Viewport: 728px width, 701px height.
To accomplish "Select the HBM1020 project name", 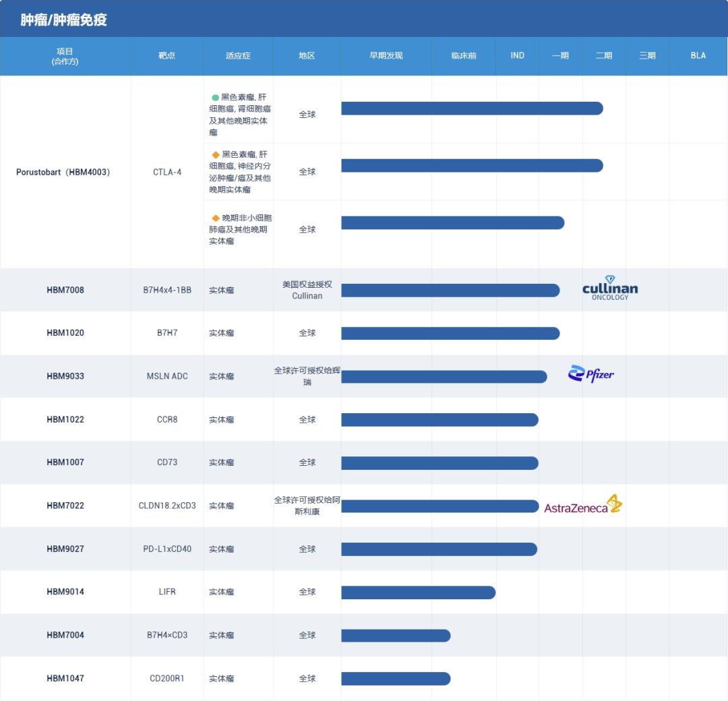I will tap(65, 333).
